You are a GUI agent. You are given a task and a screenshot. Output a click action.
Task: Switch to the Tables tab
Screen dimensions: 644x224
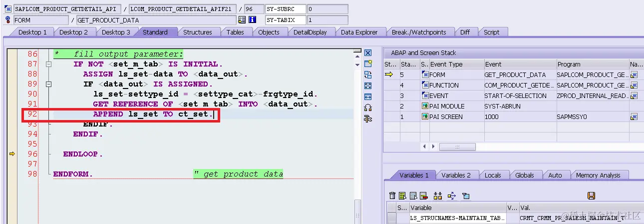tap(235, 32)
